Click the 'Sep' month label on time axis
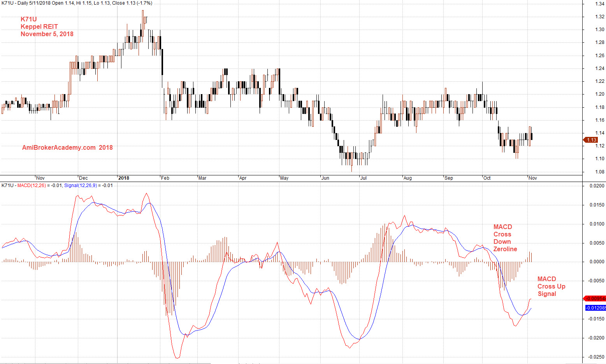 click(449, 178)
